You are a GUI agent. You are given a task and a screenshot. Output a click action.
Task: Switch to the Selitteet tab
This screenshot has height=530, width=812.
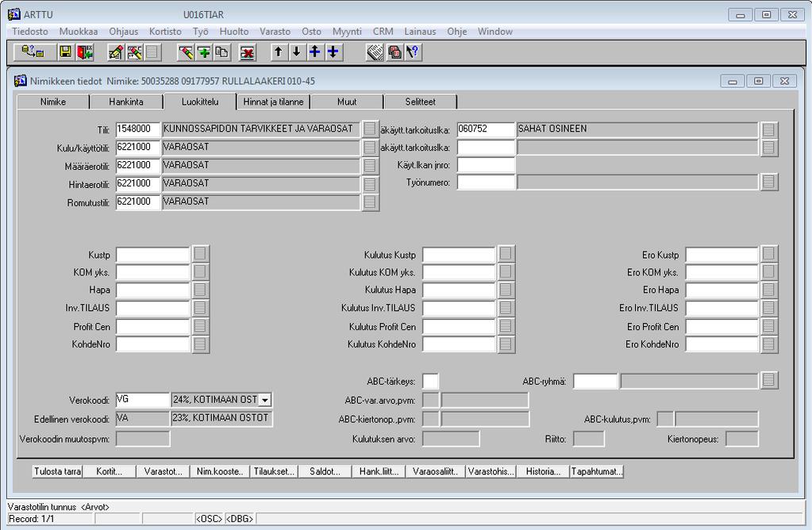coord(421,102)
